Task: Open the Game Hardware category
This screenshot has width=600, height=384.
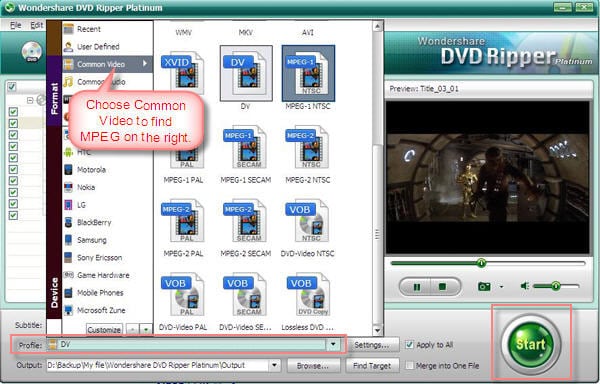Action: click(x=108, y=275)
